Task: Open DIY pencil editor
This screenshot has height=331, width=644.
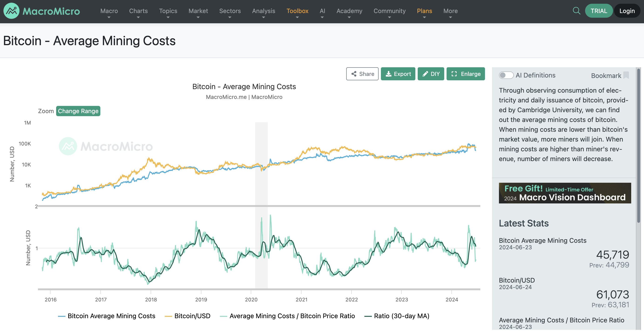Action: click(x=430, y=74)
